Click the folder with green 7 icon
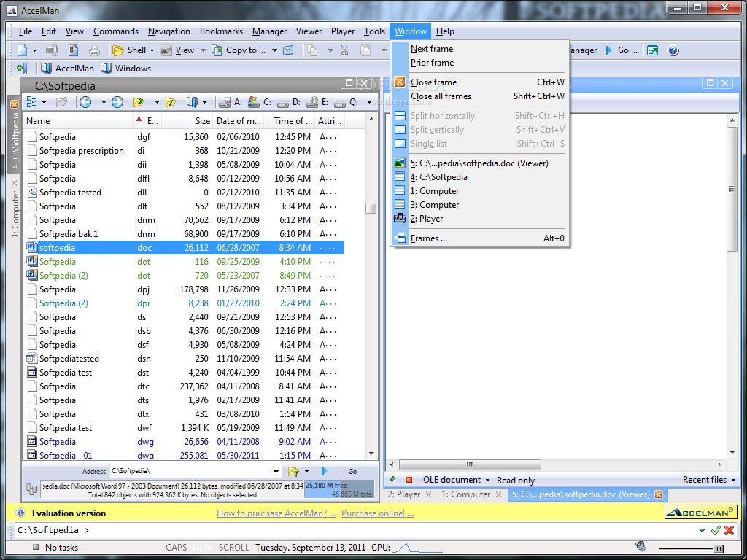Viewport: 747px width, 560px height. pyautogui.click(x=171, y=102)
